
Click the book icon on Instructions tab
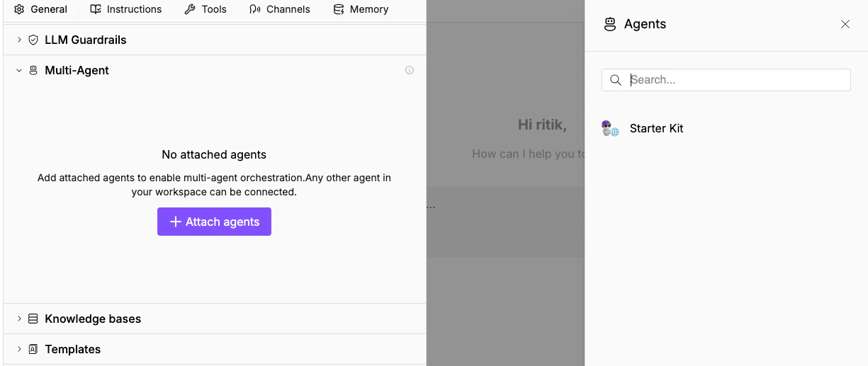click(96, 9)
